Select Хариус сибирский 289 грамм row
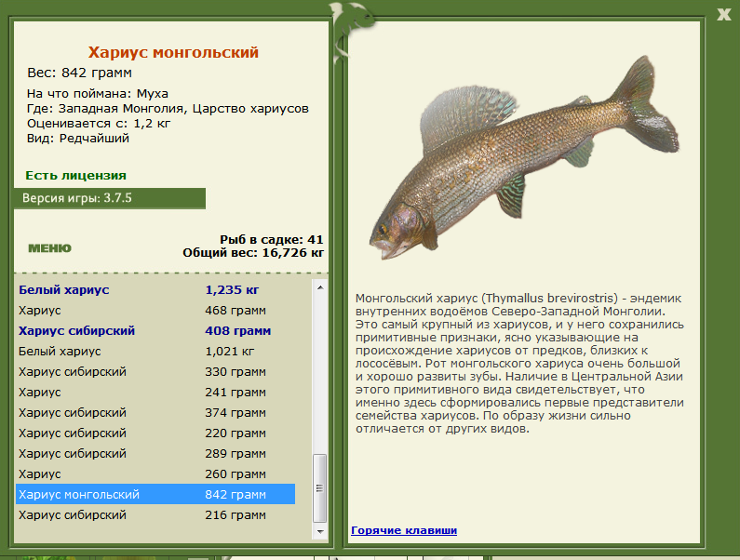 pos(155,453)
